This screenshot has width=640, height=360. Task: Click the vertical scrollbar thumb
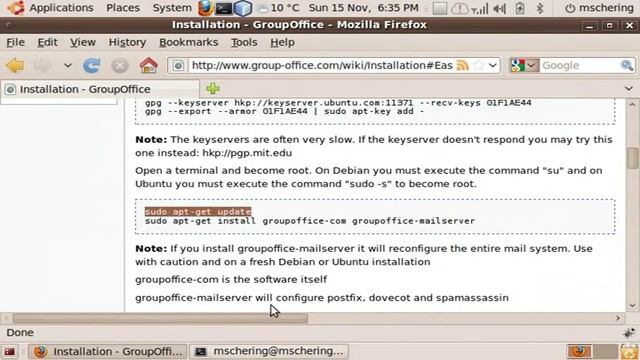(x=632, y=158)
